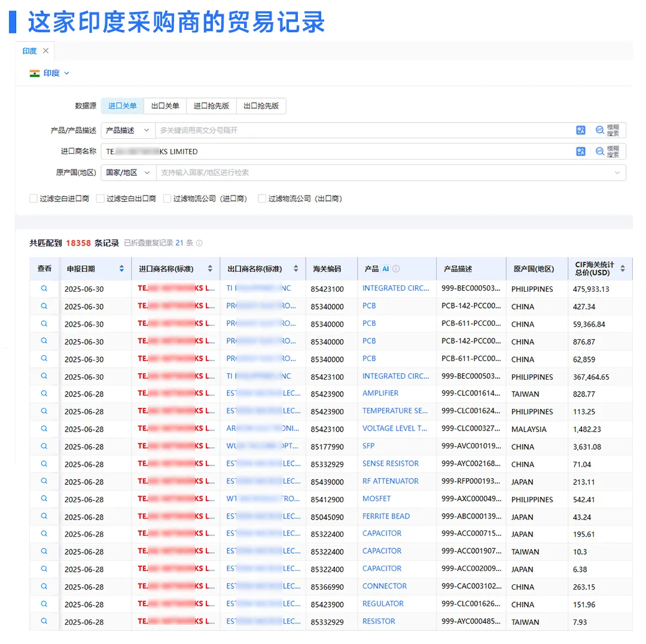View details of FERRITE BEAD row
This screenshot has width=646, height=644.
tap(44, 517)
